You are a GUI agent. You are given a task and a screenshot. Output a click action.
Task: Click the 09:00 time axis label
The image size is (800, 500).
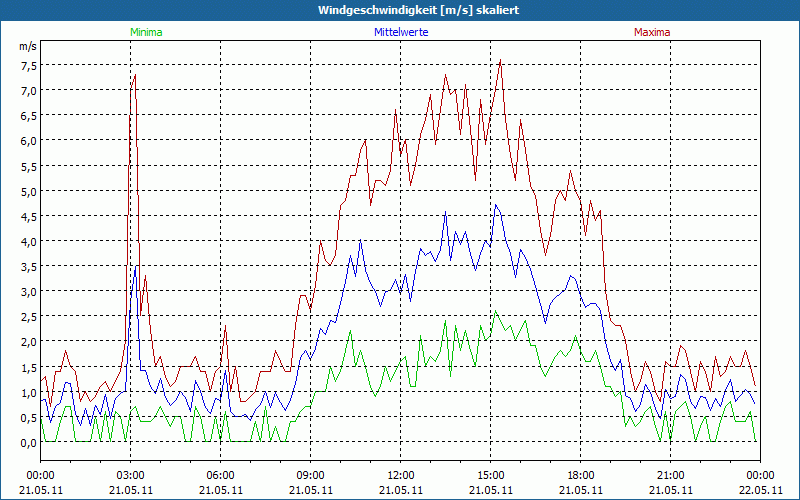point(310,476)
